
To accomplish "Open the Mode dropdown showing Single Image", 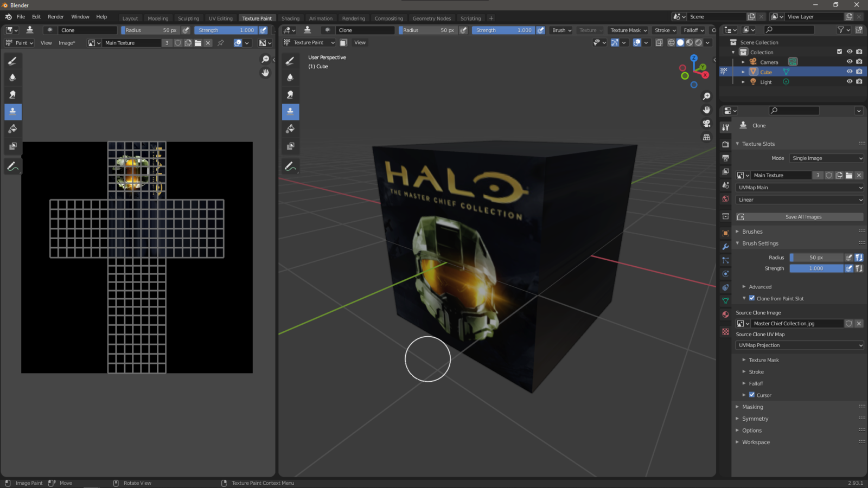I will click(826, 158).
